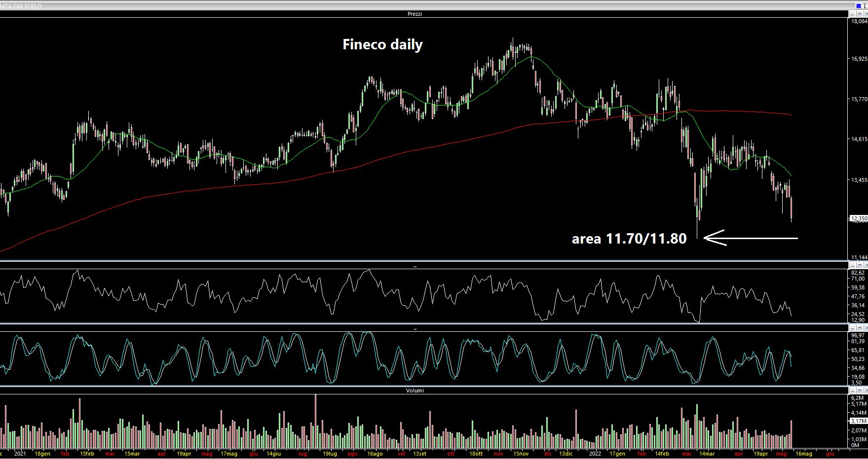The image size is (868, 459).
Task: Select the T text tool icon
Action: coord(865,6)
